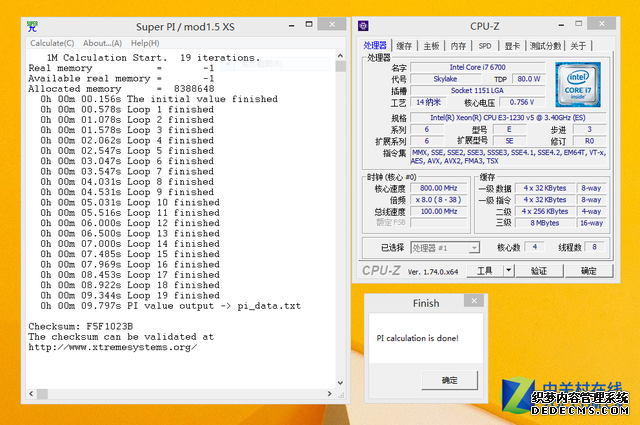Click the 8 MBytes level 3 cache value
This screenshot has width=640, height=425.
tap(544, 223)
